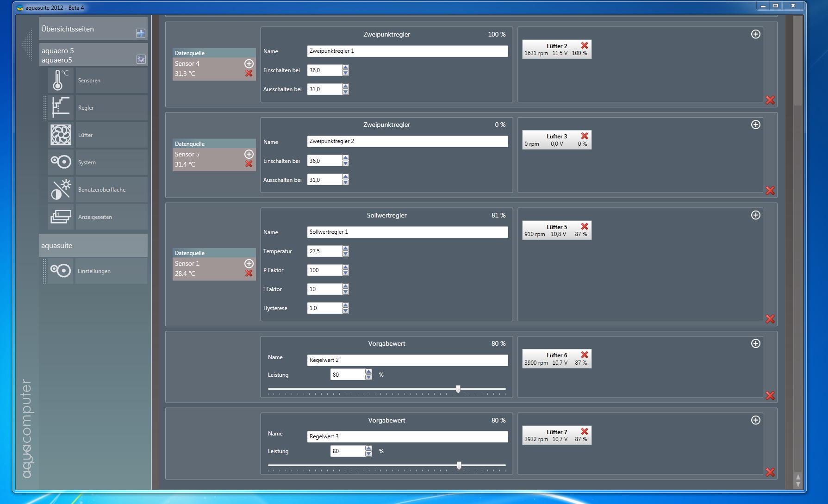Viewport: 828px width, 504px height.
Task: Delete the Regelwert 3 controller
Action: point(770,472)
